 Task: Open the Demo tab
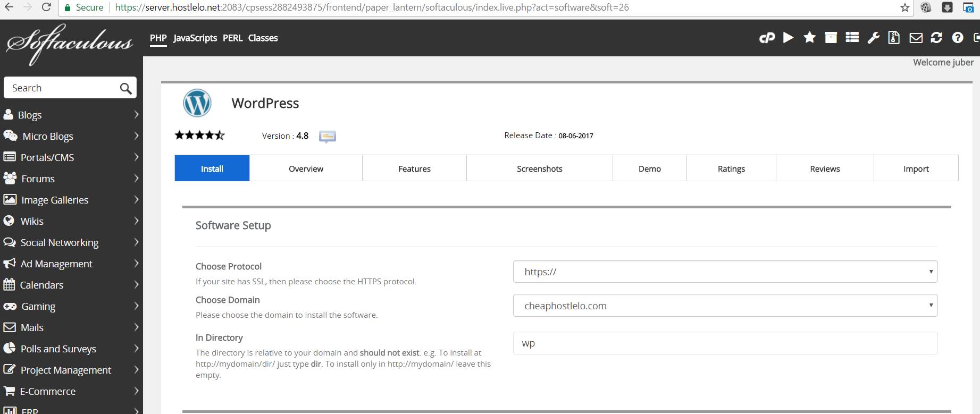[650, 168]
